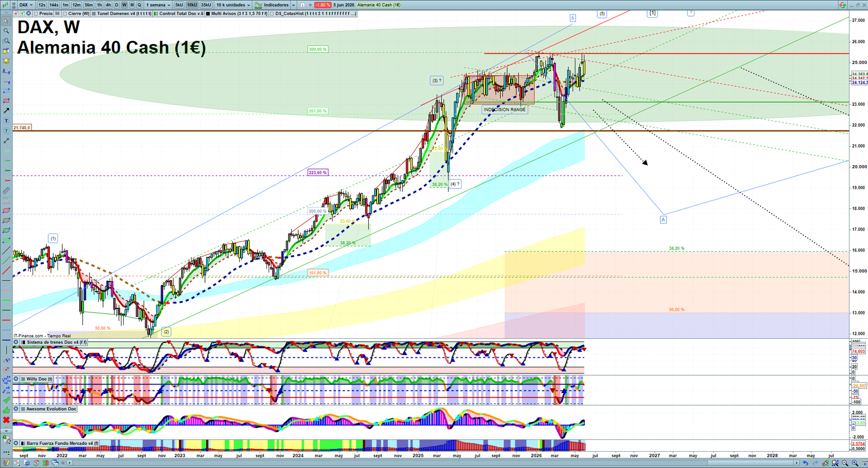Close the Barra Fuerza Fondo Mercado panel

16,443
